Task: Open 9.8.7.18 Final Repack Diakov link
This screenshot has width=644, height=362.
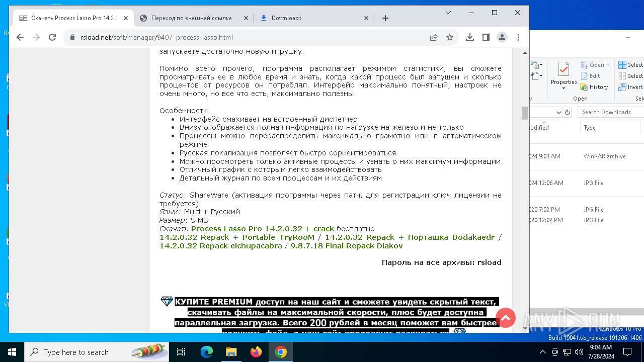Action: pos(347,246)
